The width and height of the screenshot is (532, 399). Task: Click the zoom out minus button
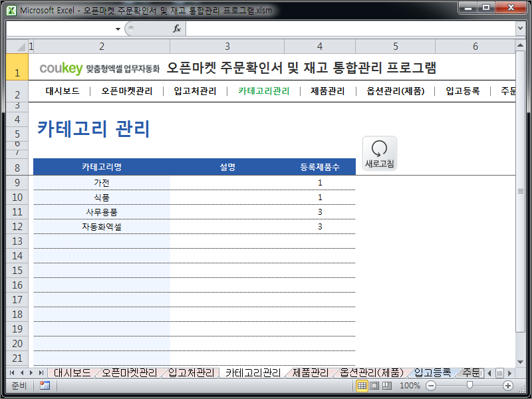pyautogui.click(x=430, y=386)
